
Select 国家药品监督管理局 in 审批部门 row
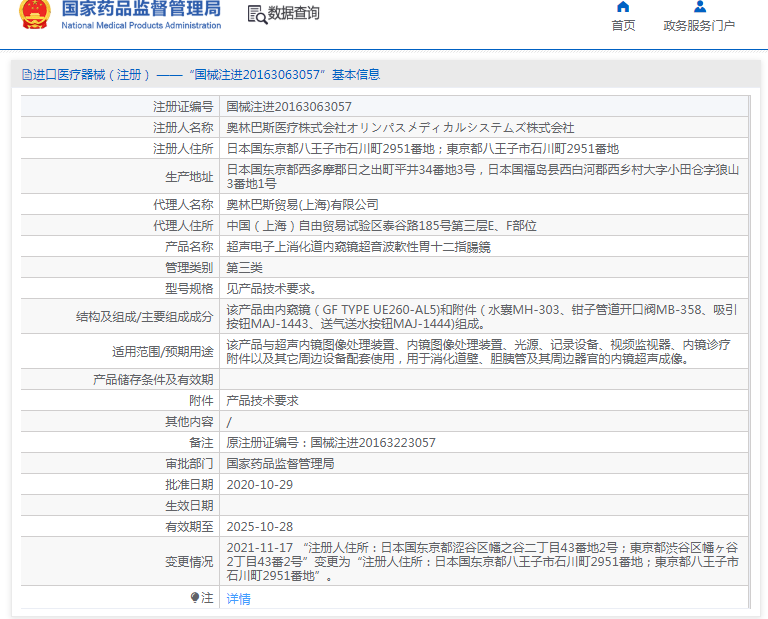280,464
